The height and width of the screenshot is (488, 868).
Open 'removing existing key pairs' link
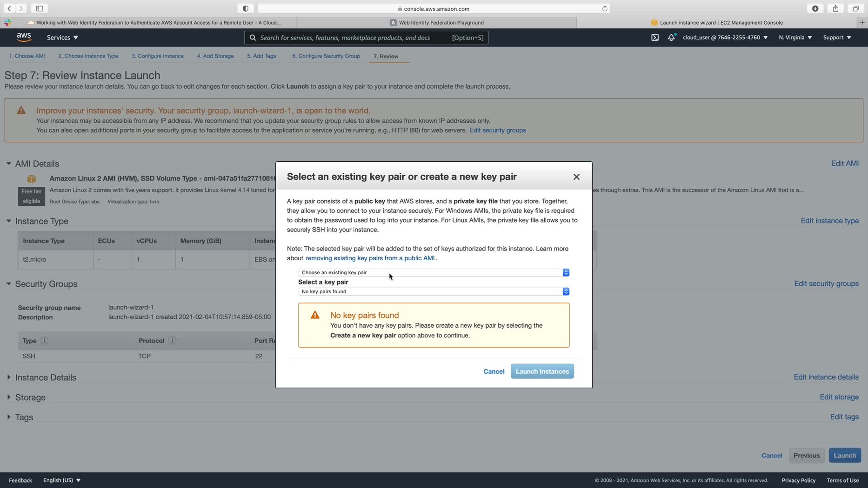[x=370, y=258]
